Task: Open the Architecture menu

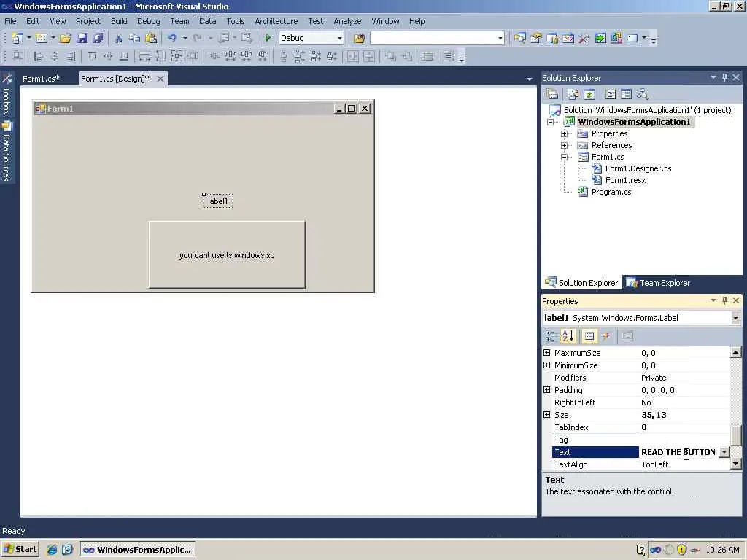Action: [276, 21]
